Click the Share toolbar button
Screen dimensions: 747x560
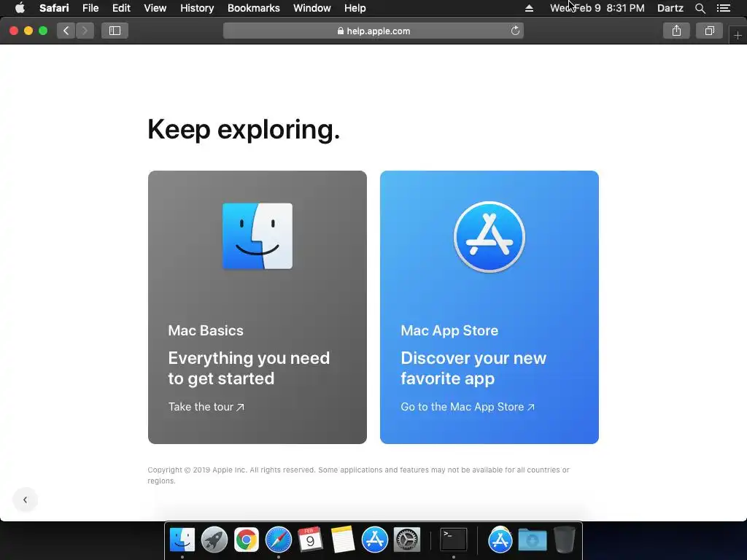tap(676, 31)
